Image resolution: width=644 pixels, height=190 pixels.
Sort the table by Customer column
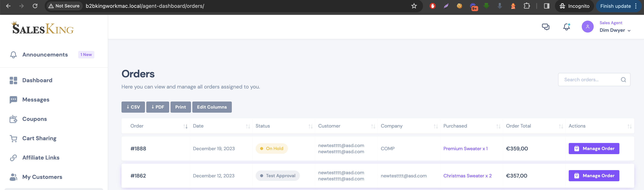[x=373, y=126]
